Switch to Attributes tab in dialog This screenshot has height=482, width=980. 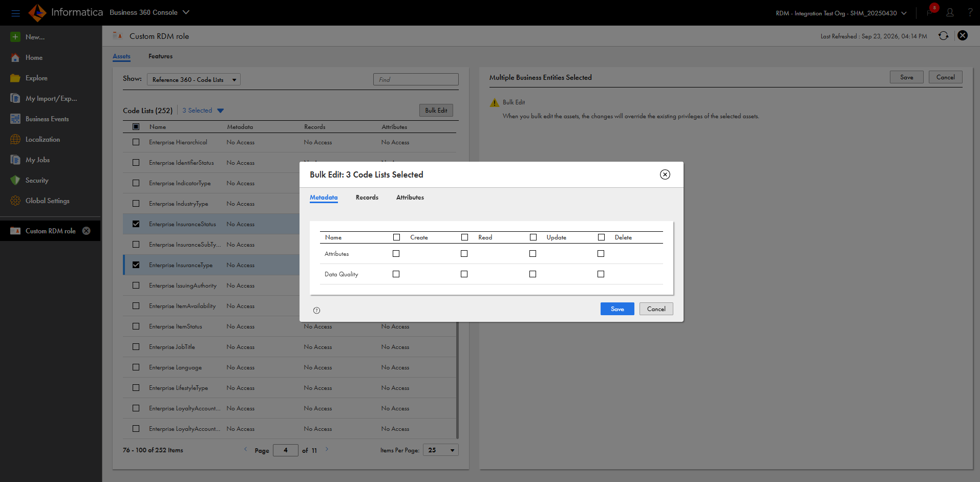[410, 198]
